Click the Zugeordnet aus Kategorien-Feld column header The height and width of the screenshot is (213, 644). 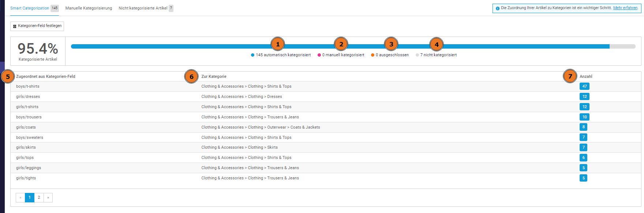[x=46, y=76]
